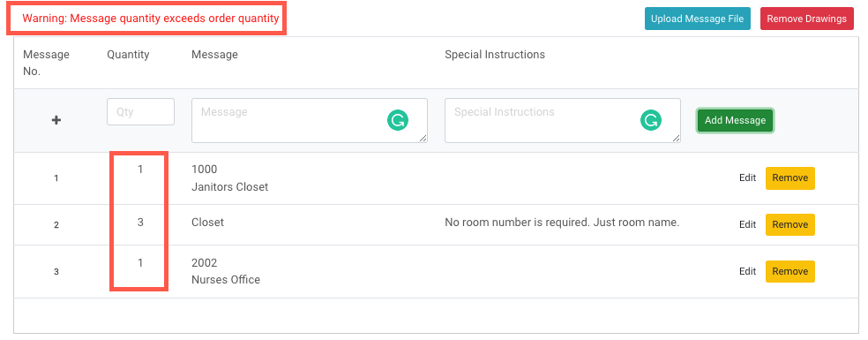Image resolution: width=868 pixels, height=340 pixels.
Task: Remove the Janitors Closet message
Action: click(x=790, y=178)
